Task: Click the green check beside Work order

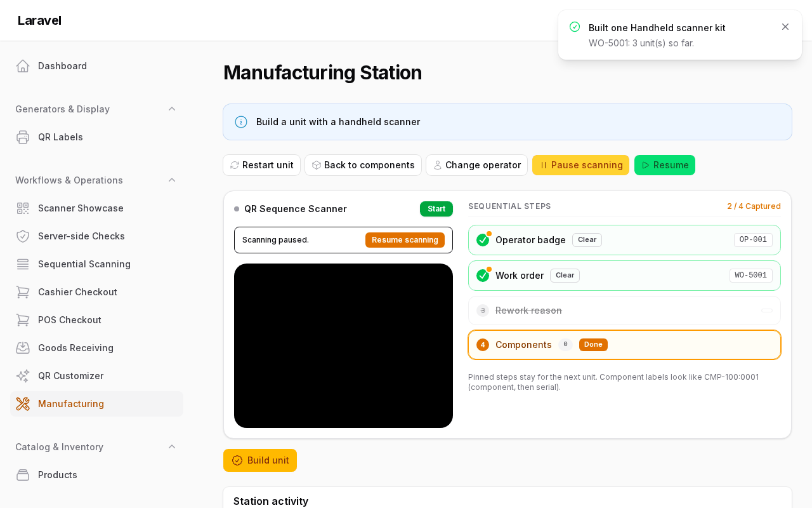Action: [x=483, y=276]
